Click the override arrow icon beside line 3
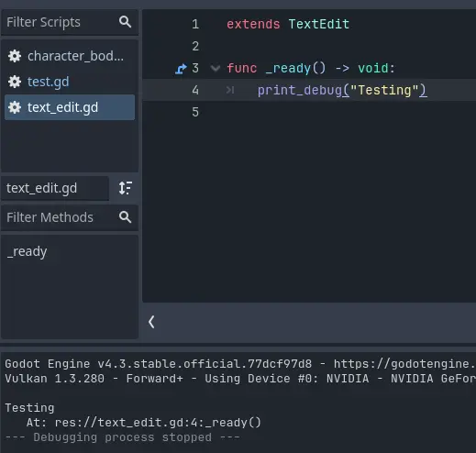The height and width of the screenshot is (453, 476). click(x=181, y=69)
